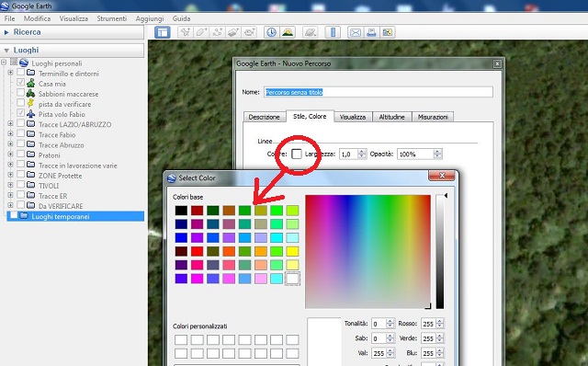Collapse the Luoghi panel triangle
Image resolution: width=588 pixels, height=366 pixels.
(6, 51)
